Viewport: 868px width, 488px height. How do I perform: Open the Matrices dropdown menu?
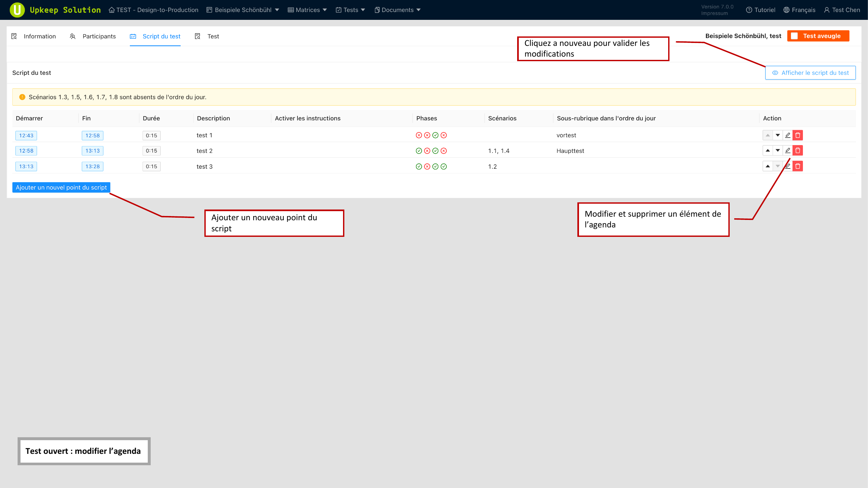pos(307,10)
